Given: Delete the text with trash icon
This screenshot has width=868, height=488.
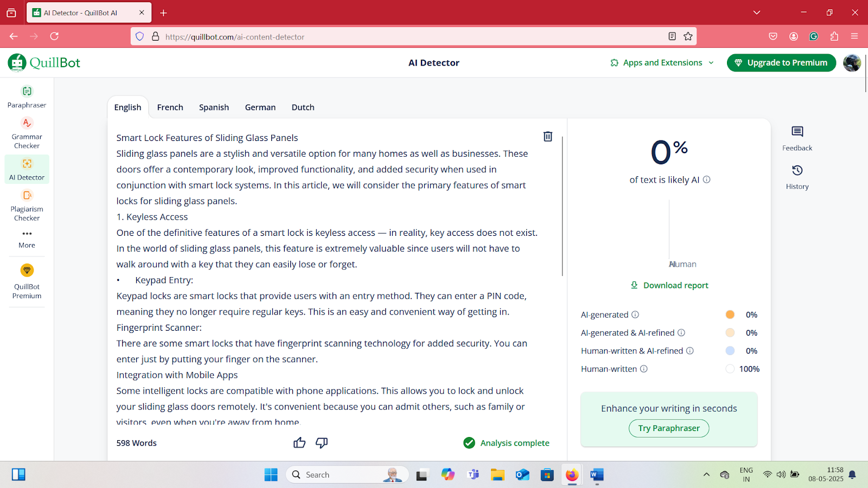Looking at the screenshot, I should pyautogui.click(x=548, y=137).
